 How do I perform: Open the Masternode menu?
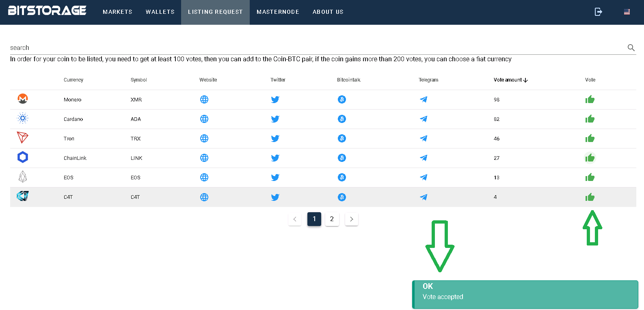point(278,12)
